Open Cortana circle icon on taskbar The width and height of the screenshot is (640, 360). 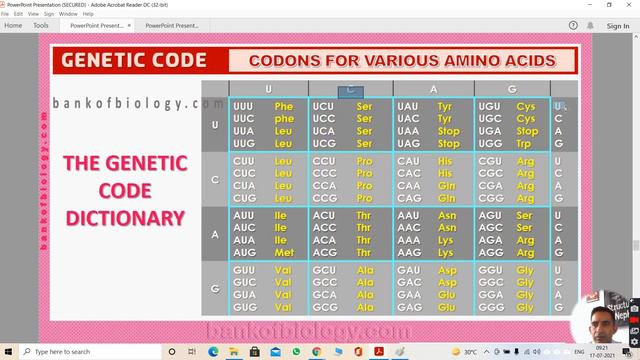pyautogui.click(x=172, y=351)
